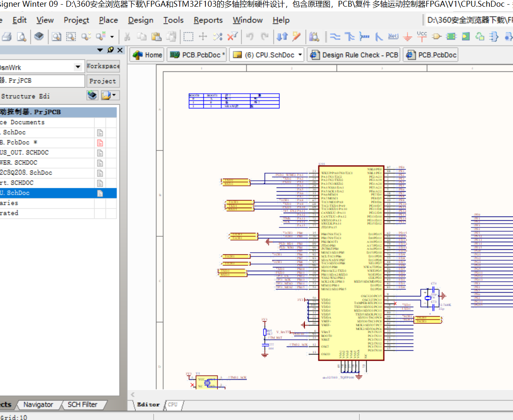The width and height of the screenshot is (513, 420).
Task: Switch to the Home tab
Action: click(x=147, y=55)
